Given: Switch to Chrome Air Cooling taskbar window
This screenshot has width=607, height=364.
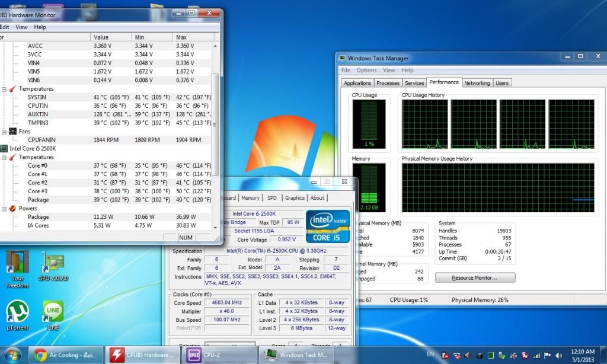Looking at the screenshot, I should click(66, 355).
